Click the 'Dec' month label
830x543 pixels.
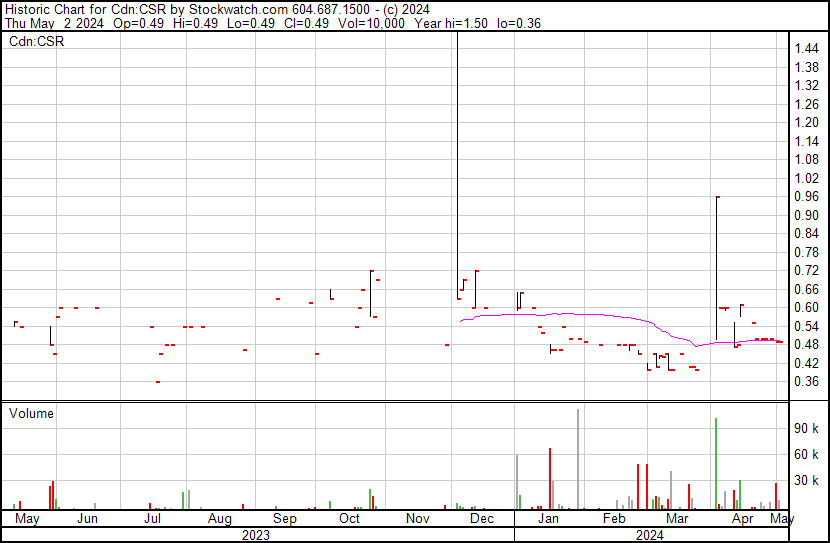click(x=482, y=519)
